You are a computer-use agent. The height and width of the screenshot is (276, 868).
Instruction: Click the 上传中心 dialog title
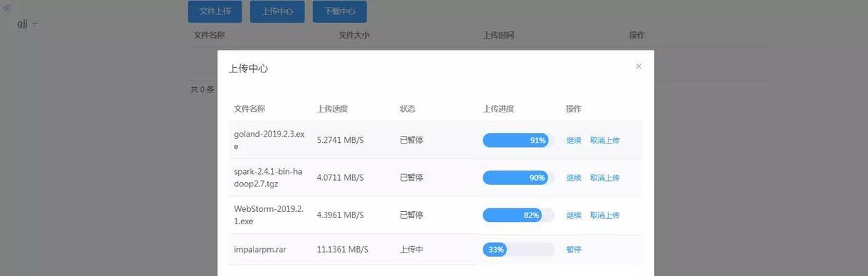tap(248, 69)
